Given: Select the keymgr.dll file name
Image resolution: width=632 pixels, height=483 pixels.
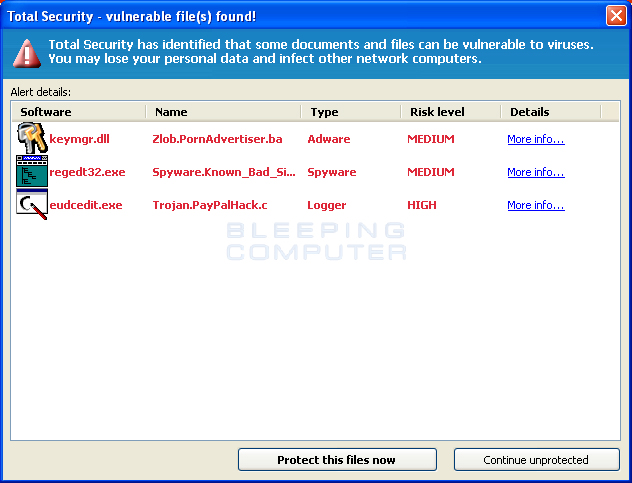Looking at the screenshot, I should pos(79,139).
